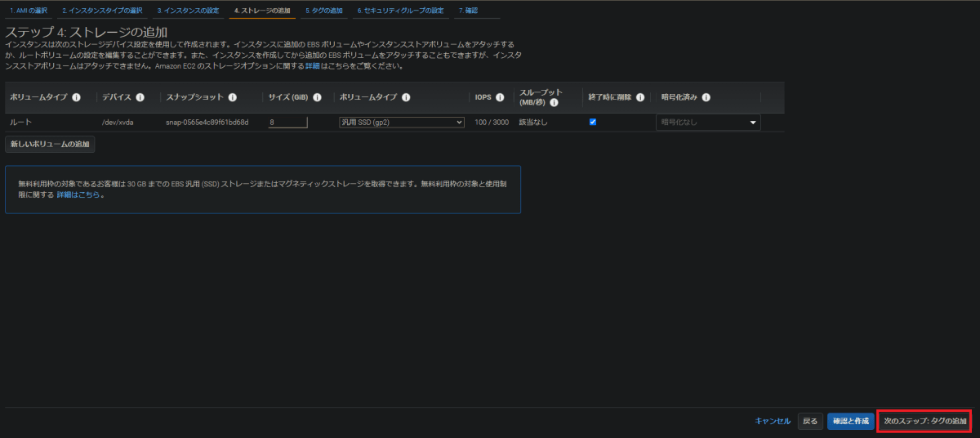Image resolution: width=980 pixels, height=438 pixels.
Task: Click throughput value 該当なし
Action: (x=533, y=122)
